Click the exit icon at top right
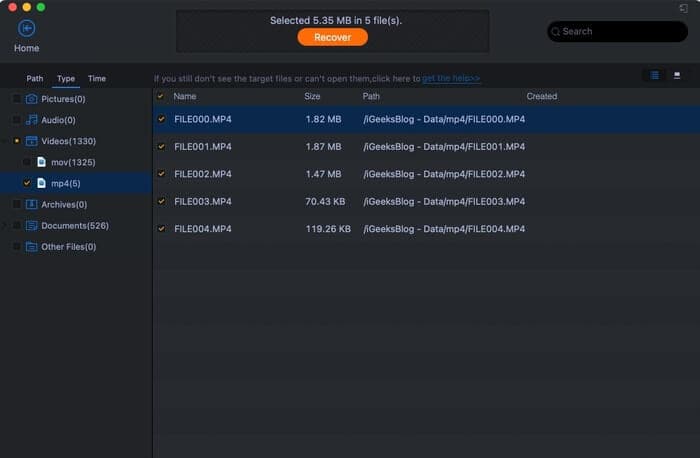The image size is (700, 458). click(683, 8)
